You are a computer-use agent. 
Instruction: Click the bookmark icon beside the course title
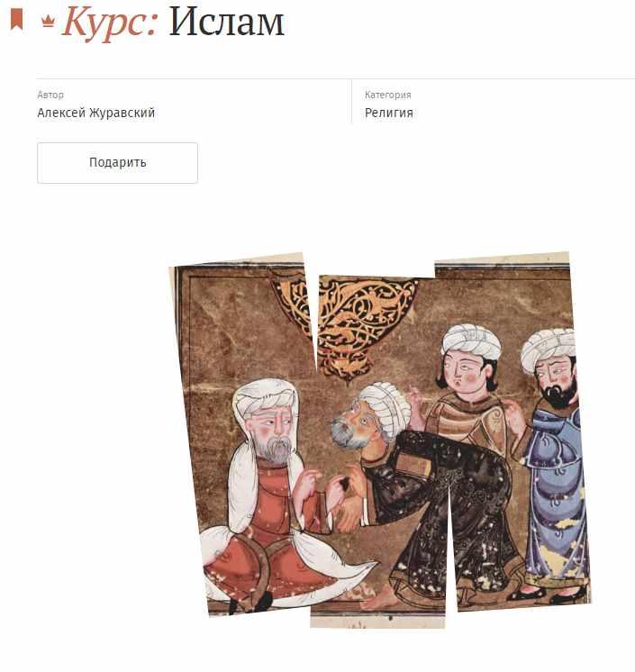17,20
